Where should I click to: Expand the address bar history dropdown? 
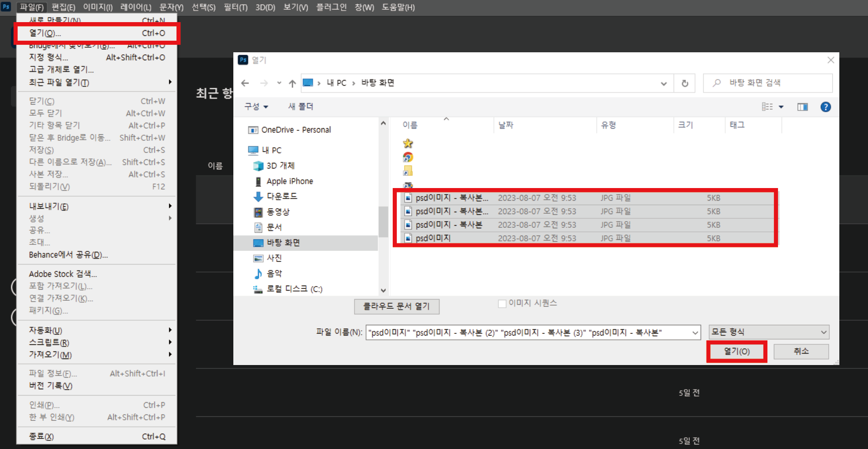click(664, 83)
